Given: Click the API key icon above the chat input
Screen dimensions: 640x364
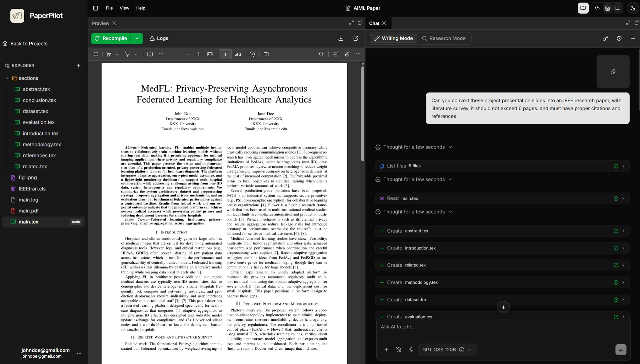Looking at the screenshot, I should 605,38.
